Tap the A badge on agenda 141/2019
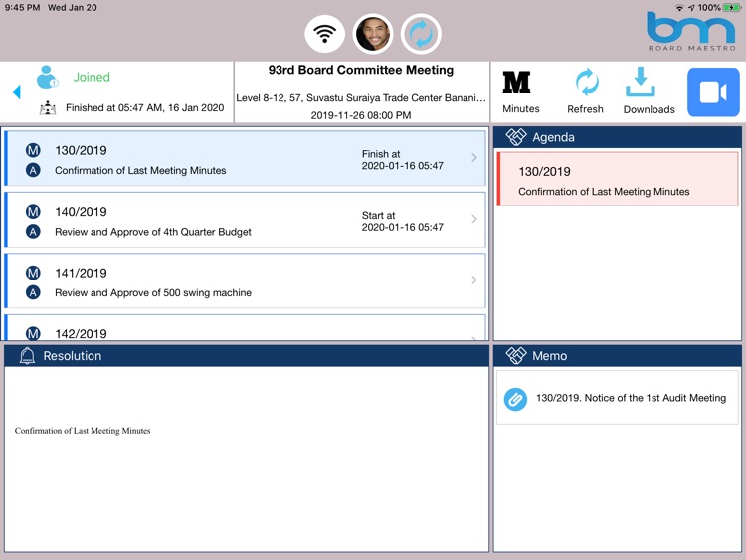 coord(33,292)
